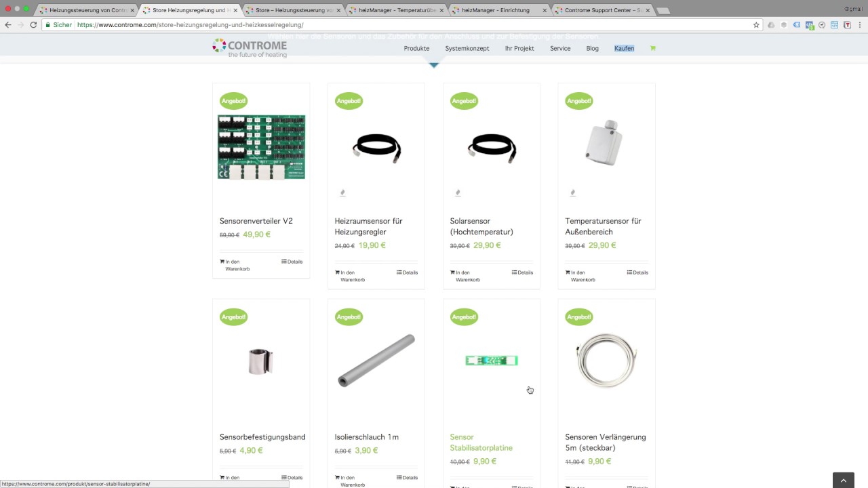Open the code extension showing badge 3

[809, 26]
